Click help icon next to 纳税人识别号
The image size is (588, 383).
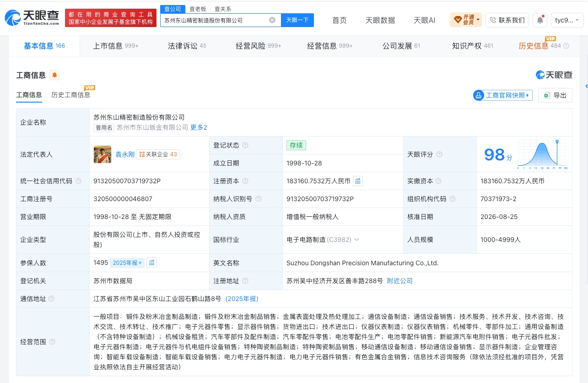259,199
